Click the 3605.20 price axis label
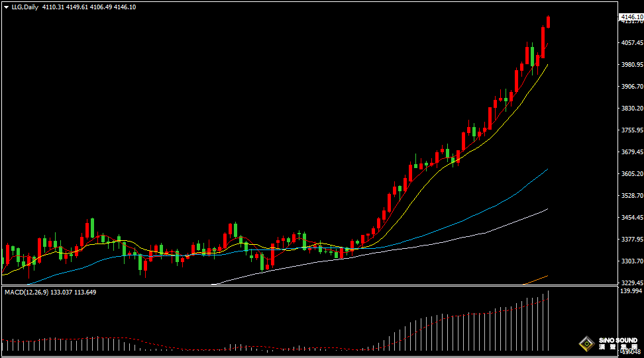Image resolution: width=644 pixels, height=358 pixels. pyautogui.click(x=631, y=173)
